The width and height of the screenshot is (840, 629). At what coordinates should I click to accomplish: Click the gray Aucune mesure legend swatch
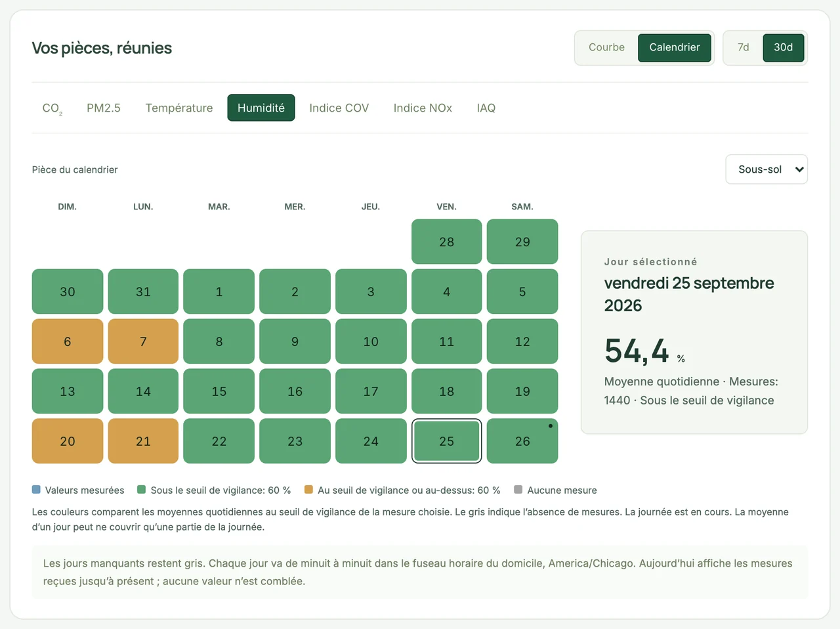click(518, 490)
